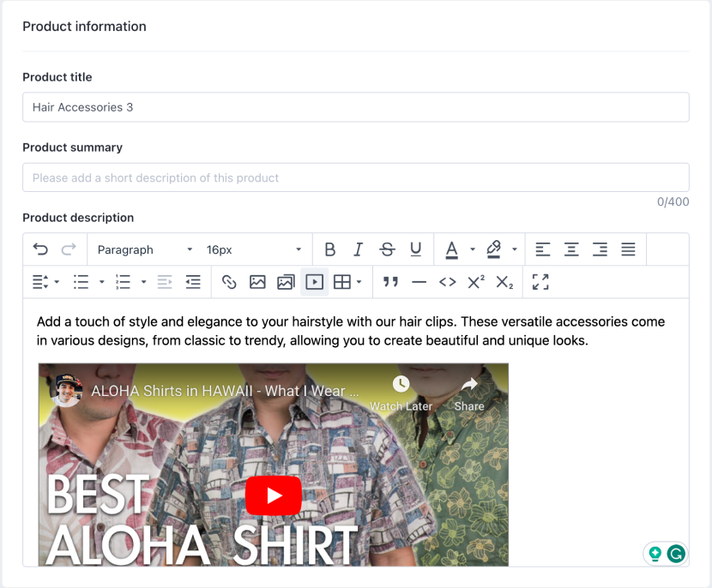
Task: Expand line height options arrow
Action: point(57,282)
